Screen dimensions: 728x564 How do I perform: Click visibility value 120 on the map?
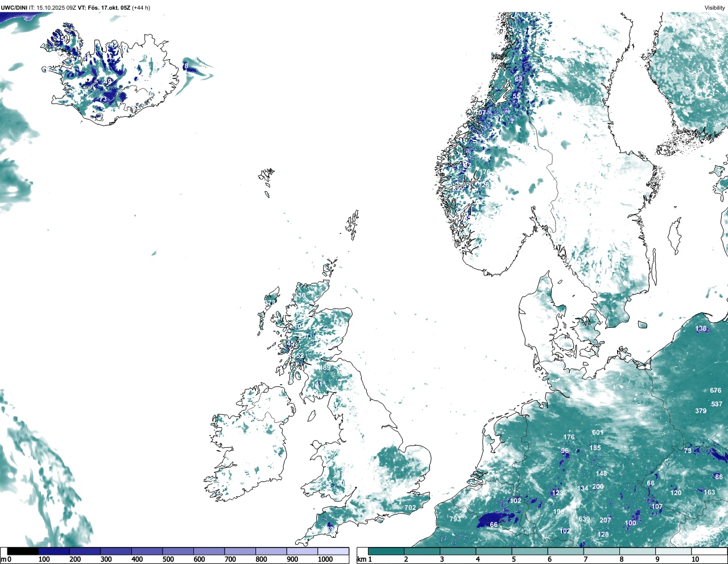point(676,493)
